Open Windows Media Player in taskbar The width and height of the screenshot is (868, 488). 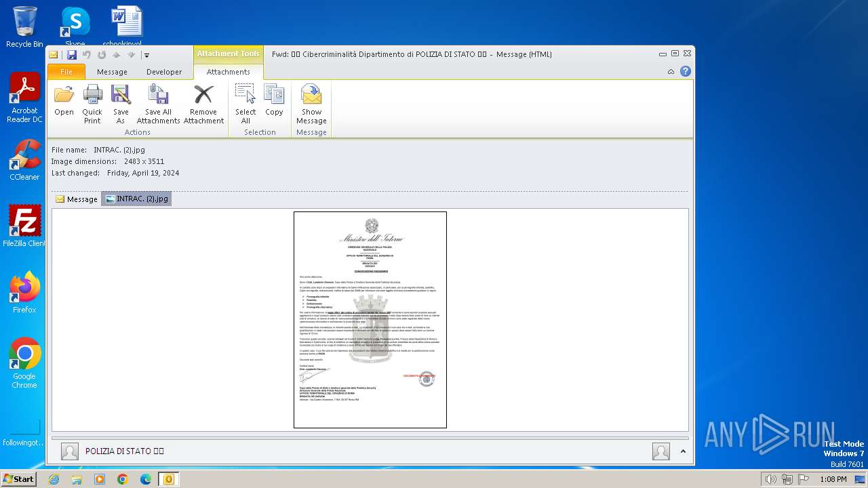click(100, 479)
